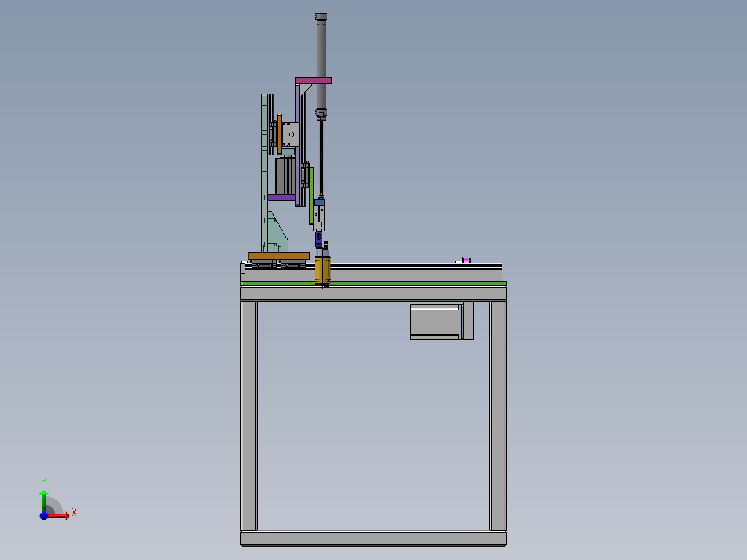
Task: Select the thin black piston rod
Action: 322,159
